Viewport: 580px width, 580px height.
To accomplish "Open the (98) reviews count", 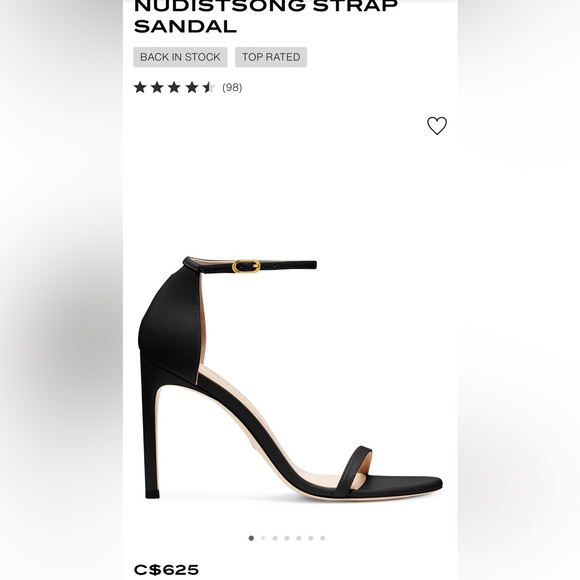I will click(232, 88).
